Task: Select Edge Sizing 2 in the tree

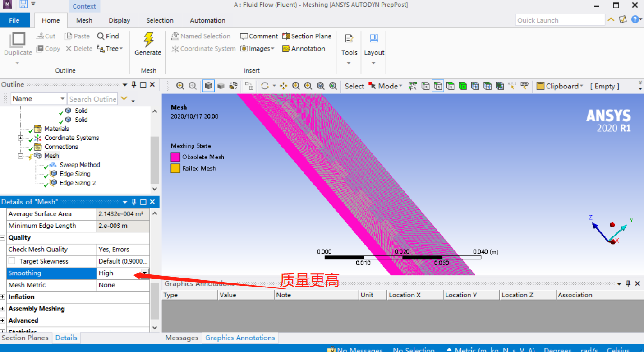Action: [78, 183]
